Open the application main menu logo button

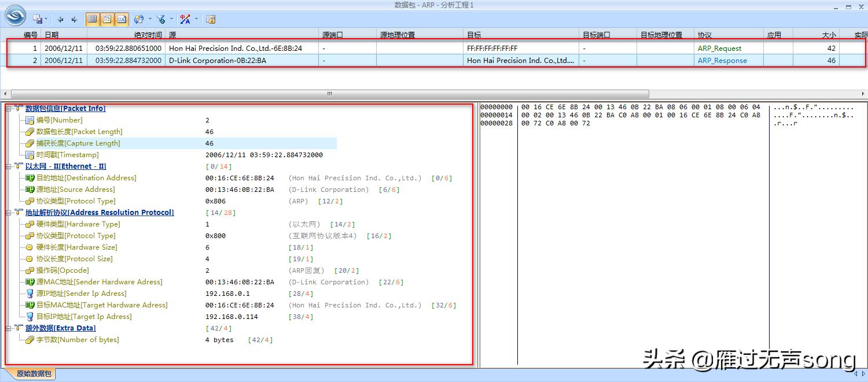pos(16,15)
